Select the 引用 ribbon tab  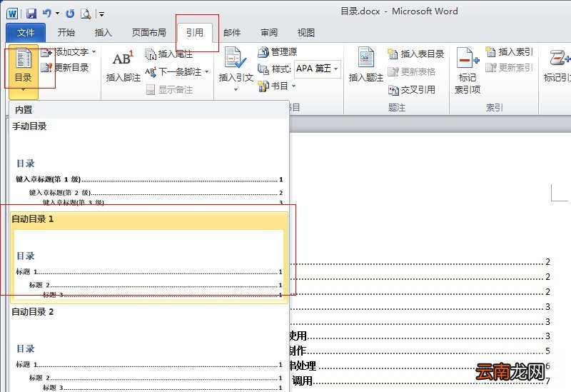coord(195,33)
